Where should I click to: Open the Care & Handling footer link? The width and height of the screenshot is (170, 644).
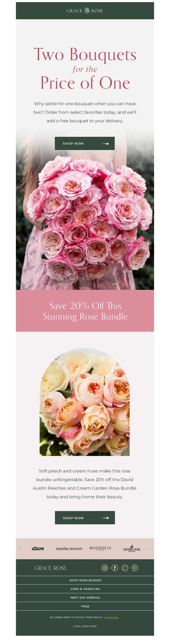85,589
